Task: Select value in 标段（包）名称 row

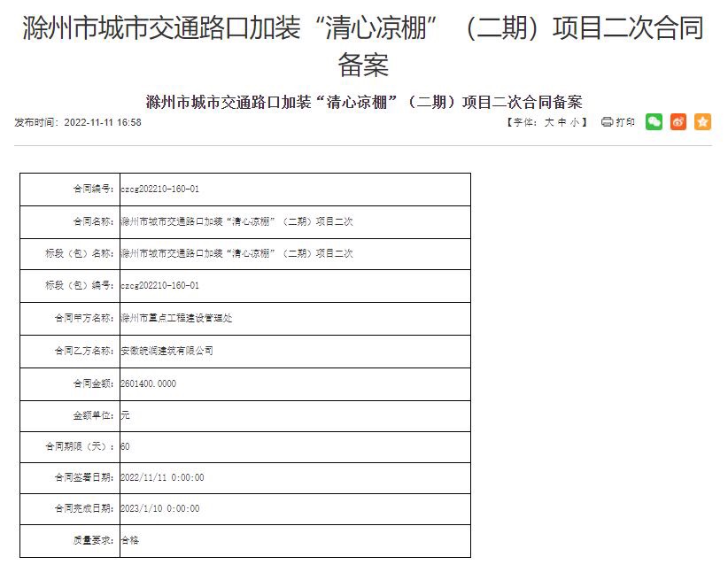Action: 236,253
